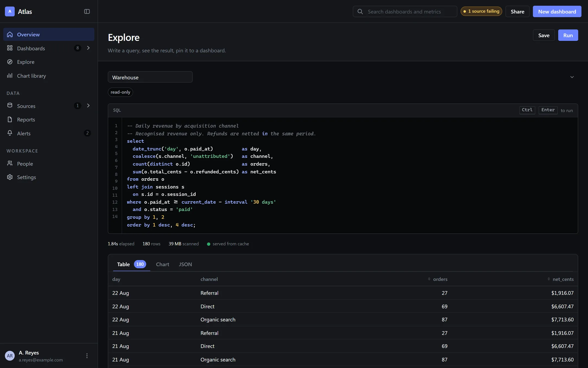Click the 22 Aug Direct row's 69 orders
This screenshot has height=368, width=588.
pyautogui.click(x=444, y=306)
